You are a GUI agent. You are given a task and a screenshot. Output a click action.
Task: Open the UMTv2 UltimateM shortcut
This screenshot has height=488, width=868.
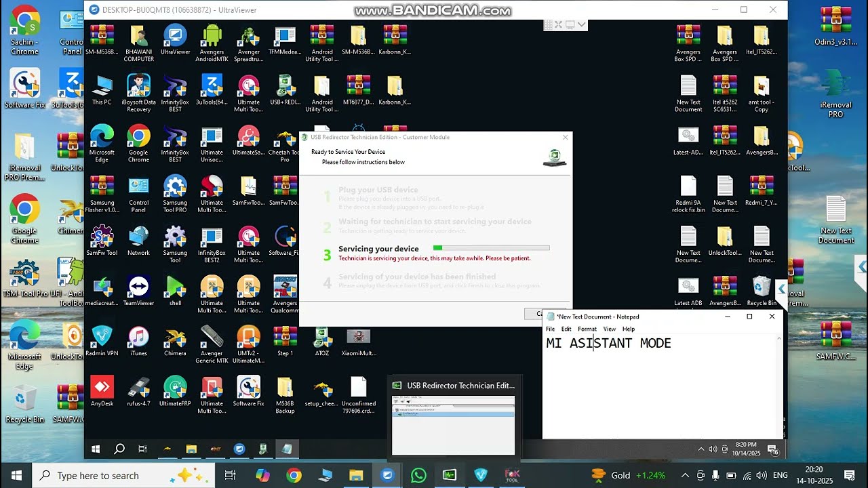248,344
